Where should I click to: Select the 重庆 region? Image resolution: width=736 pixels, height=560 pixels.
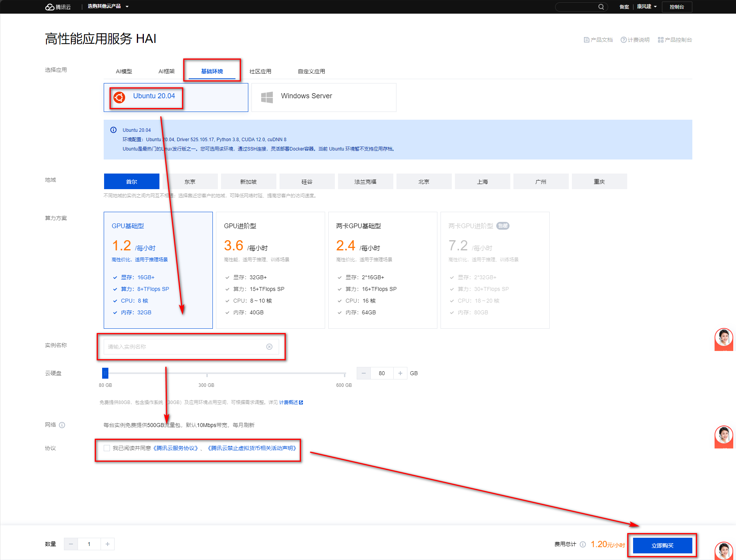[600, 181]
